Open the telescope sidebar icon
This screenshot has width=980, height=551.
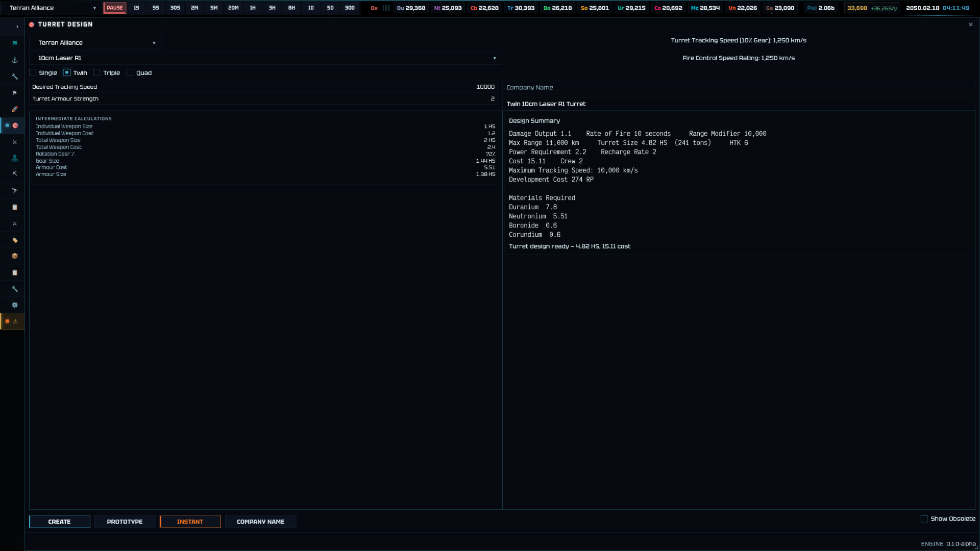coord(15,191)
